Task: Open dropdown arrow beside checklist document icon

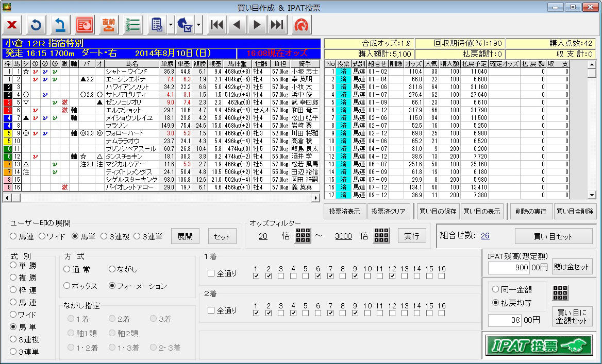Action: pos(171,25)
